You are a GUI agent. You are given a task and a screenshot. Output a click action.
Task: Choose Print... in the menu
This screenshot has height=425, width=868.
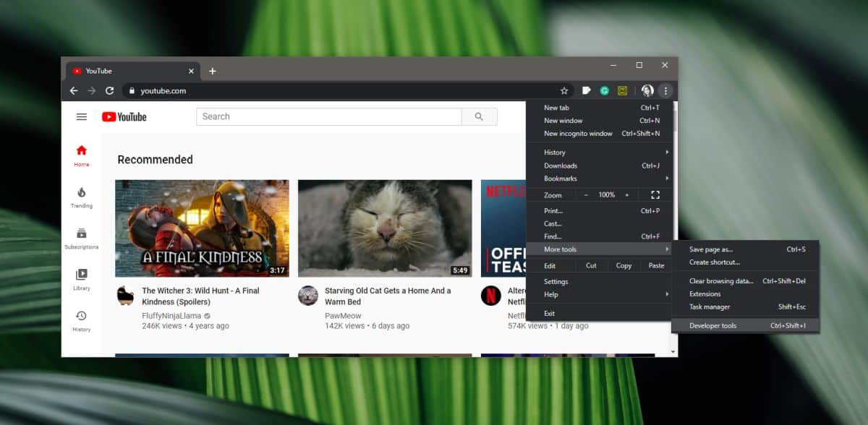click(600, 211)
